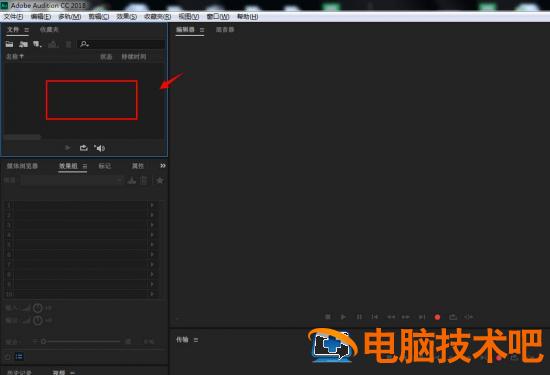550x375 pixels.
Task: Click the New File icon with arrow
Action: click(x=37, y=44)
